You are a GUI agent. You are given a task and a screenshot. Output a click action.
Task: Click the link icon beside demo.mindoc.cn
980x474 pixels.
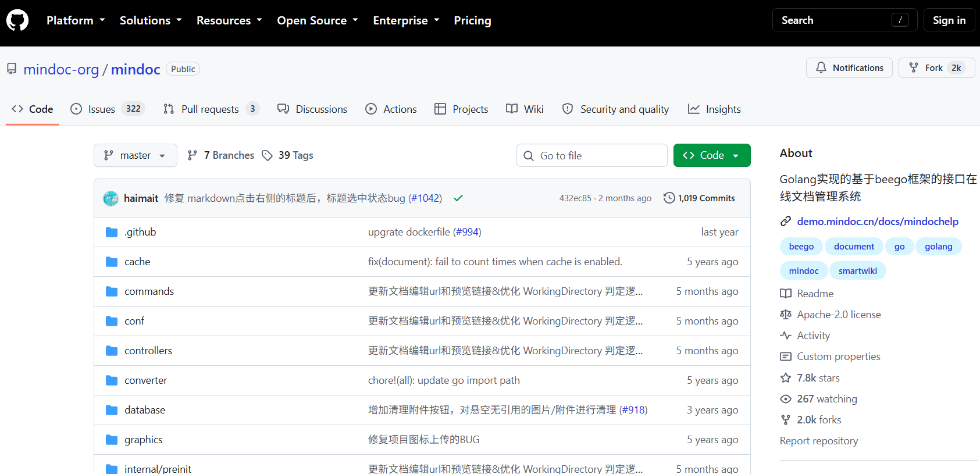[x=786, y=222]
